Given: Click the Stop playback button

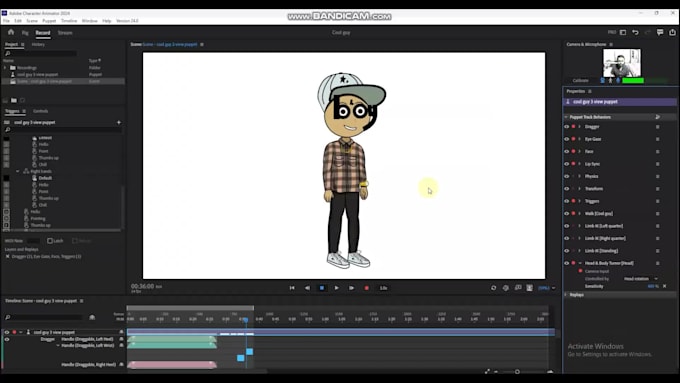Looking at the screenshot, I should [x=322, y=288].
